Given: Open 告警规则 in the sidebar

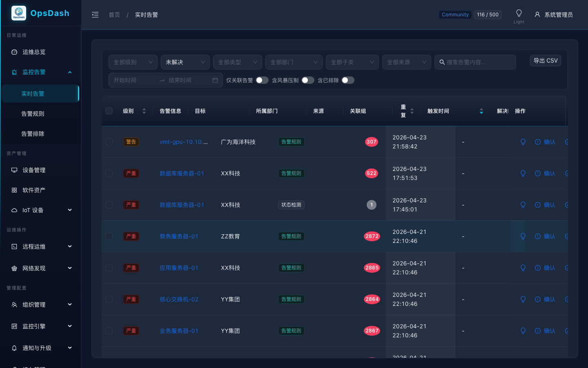Looking at the screenshot, I should coord(40,114).
